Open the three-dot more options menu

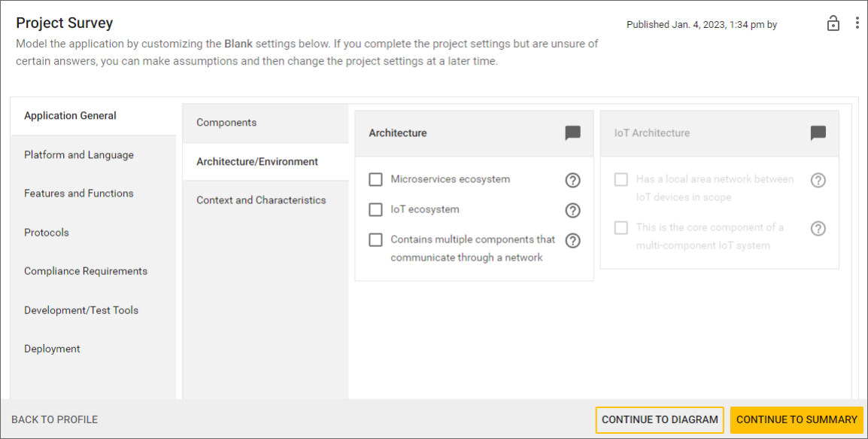(857, 23)
